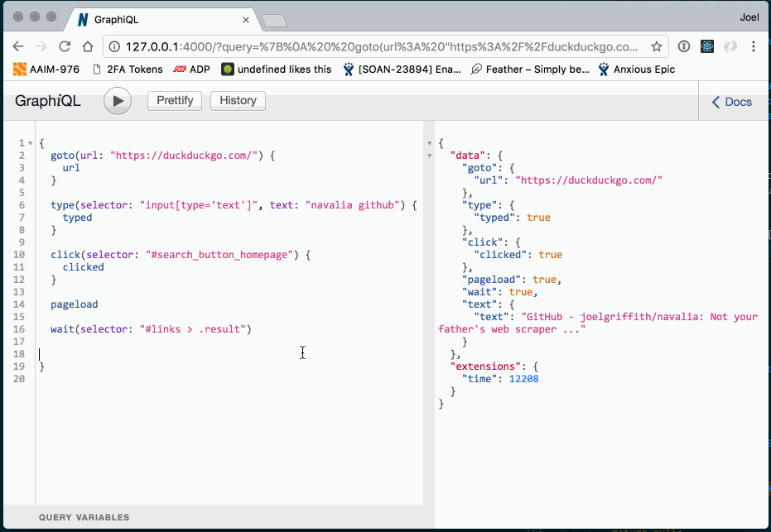Open the Docs sidebar
Image resolution: width=771 pixels, height=532 pixels.
(x=732, y=102)
